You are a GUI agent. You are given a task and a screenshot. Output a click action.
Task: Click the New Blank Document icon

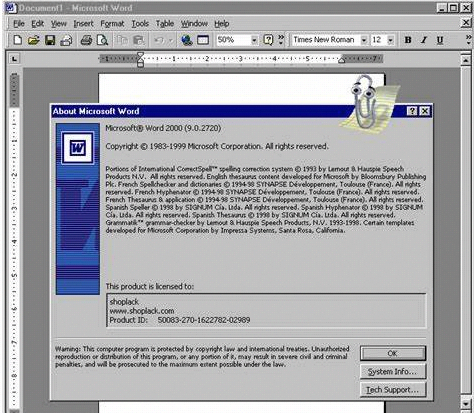17,40
